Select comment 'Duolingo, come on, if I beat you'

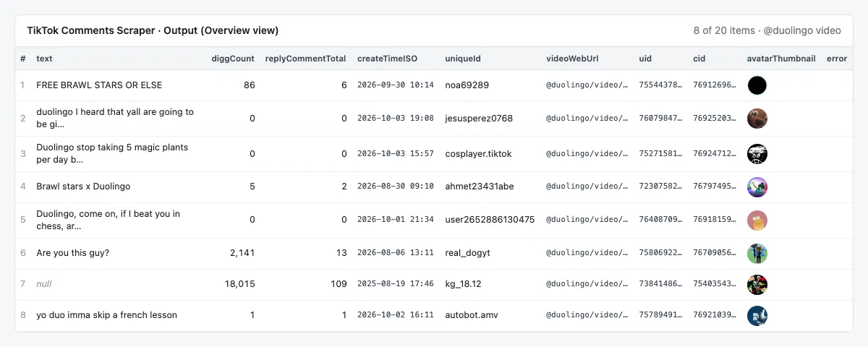pyautogui.click(x=109, y=220)
